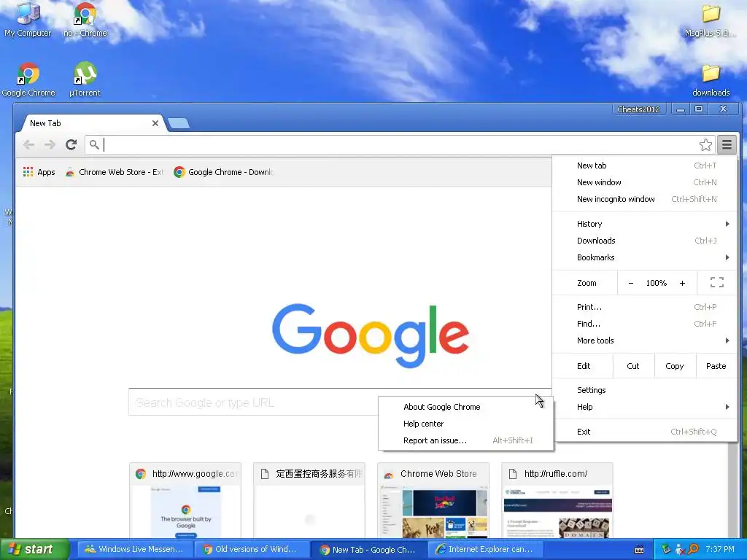
Task: Expand the More tools submenu
Action: click(645, 341)
